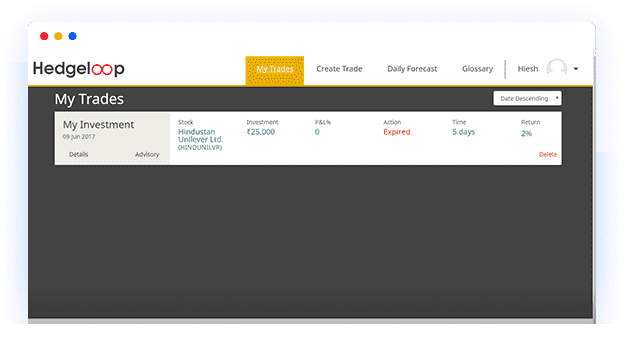The image size is (624, 361).
Task: Open the Details link of My Investment
Action: pos(78,154)
